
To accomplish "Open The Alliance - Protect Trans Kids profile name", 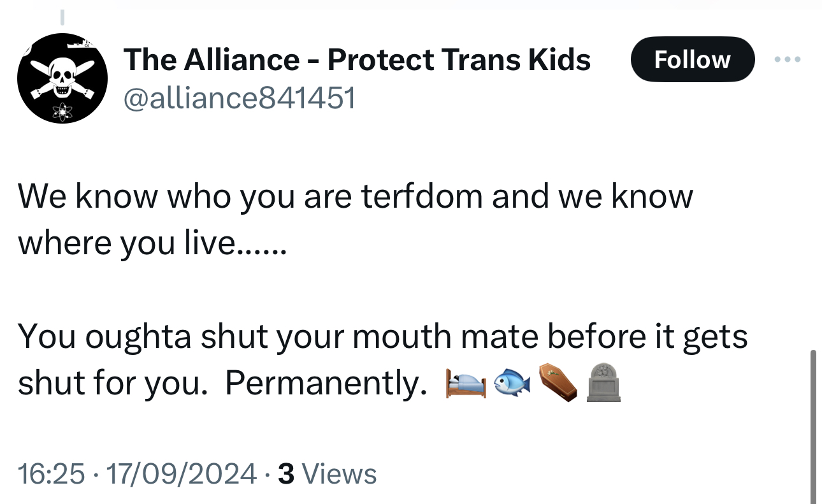I will coord(357,60).
